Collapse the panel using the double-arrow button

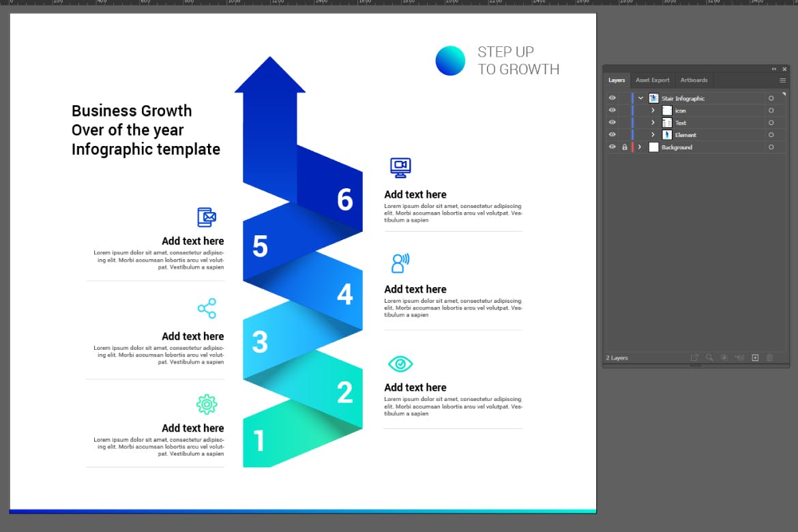773,68
